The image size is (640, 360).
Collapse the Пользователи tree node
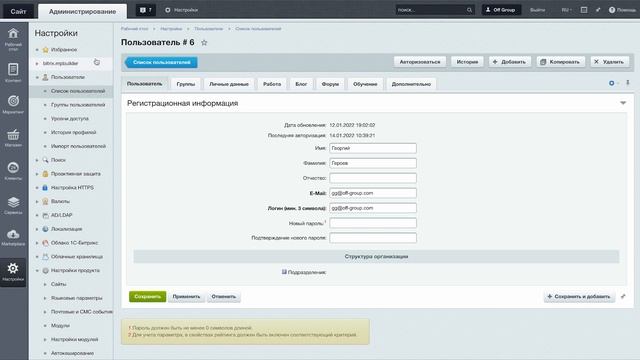pos(37,77)
